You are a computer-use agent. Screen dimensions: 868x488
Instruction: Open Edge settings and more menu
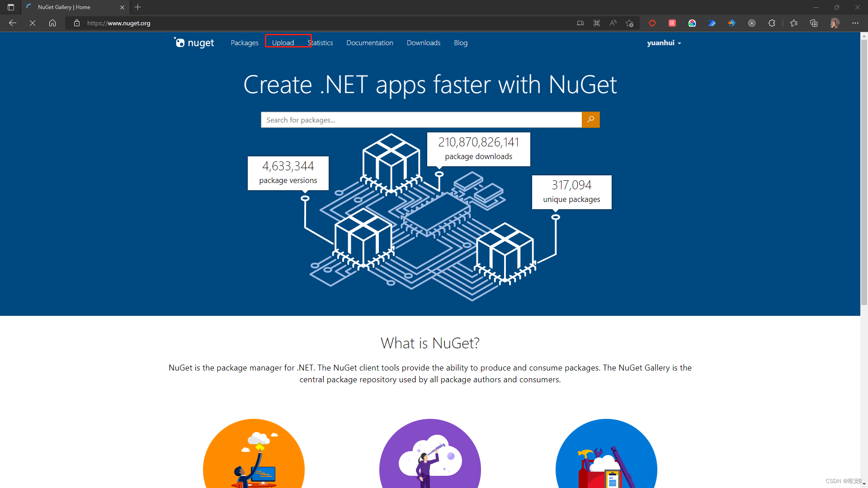click(855, 23)
